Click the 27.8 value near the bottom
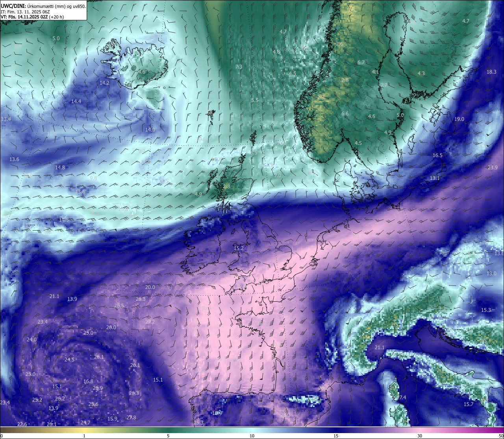Screen dimensions: 504x439 coord(131,418)
